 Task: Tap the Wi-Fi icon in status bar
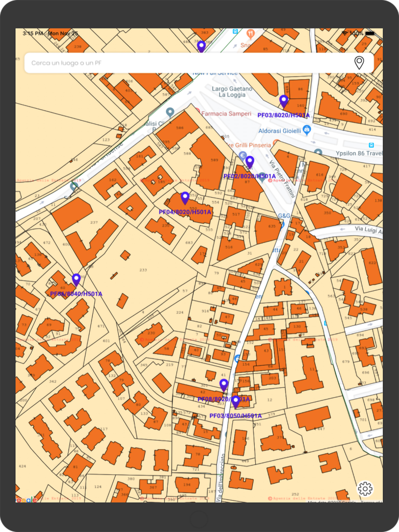[345, 33]
